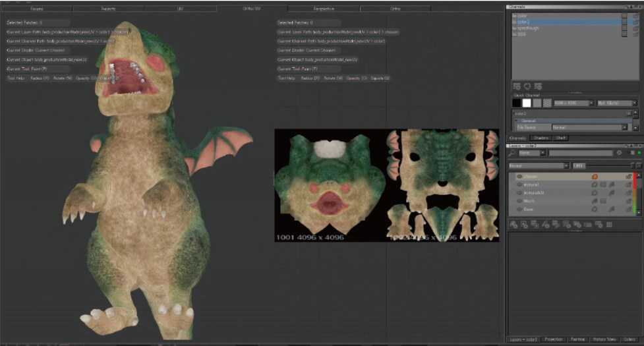Toggle visibility eye of second layer row

click(x=519, y=185)
